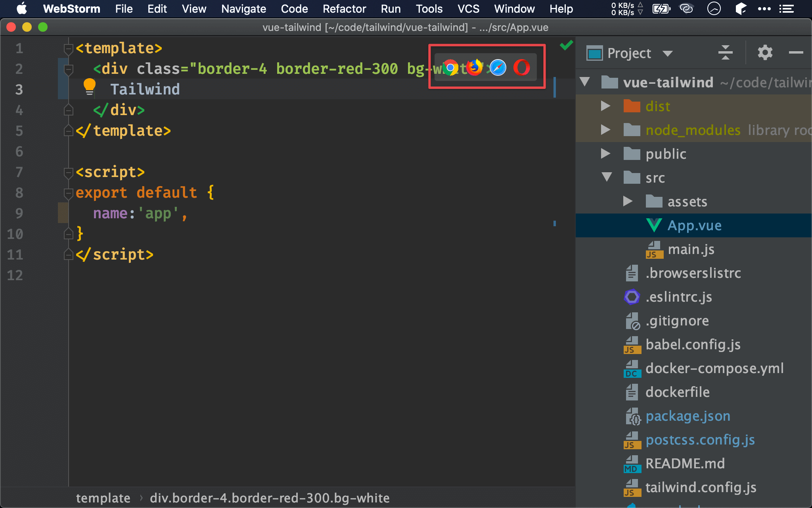Open the Refactor menu
The height and width of the screenshot is (508, 812).
pos(344,9)
